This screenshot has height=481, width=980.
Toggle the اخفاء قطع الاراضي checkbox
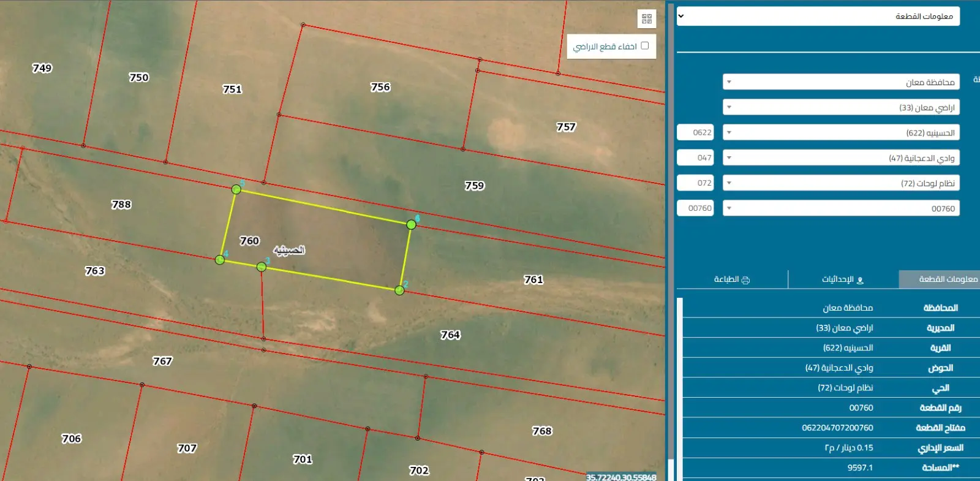point(644,45)
